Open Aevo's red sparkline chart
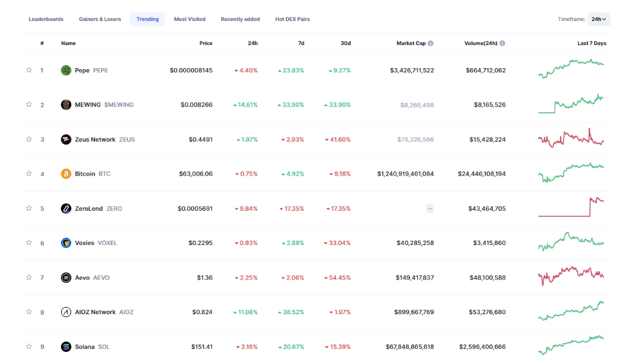 point(571,276)
